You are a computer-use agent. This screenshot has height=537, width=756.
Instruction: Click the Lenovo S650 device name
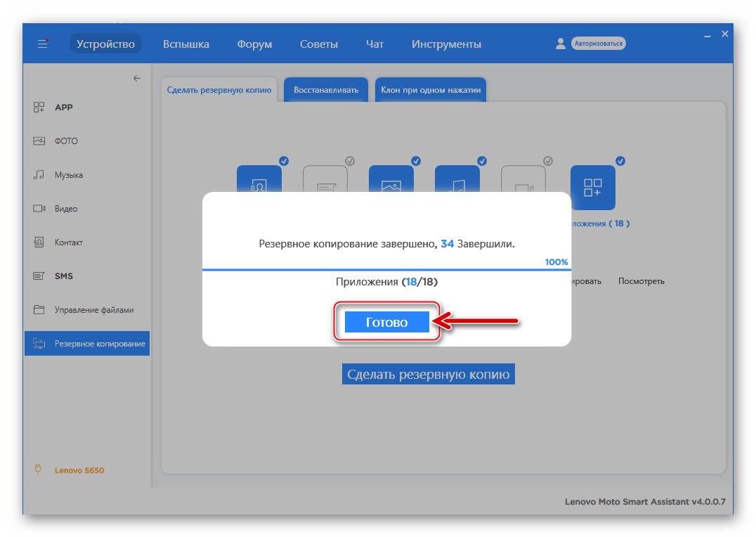79,470
